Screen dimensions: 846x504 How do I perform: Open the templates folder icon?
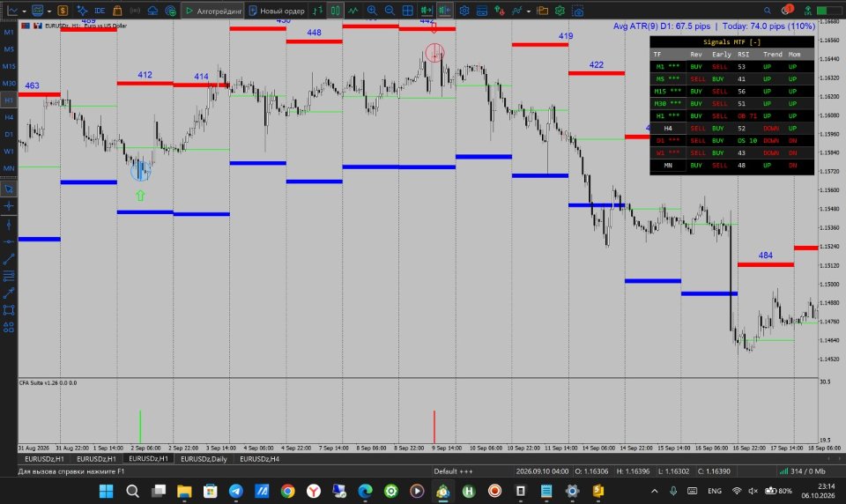point(542,11)
